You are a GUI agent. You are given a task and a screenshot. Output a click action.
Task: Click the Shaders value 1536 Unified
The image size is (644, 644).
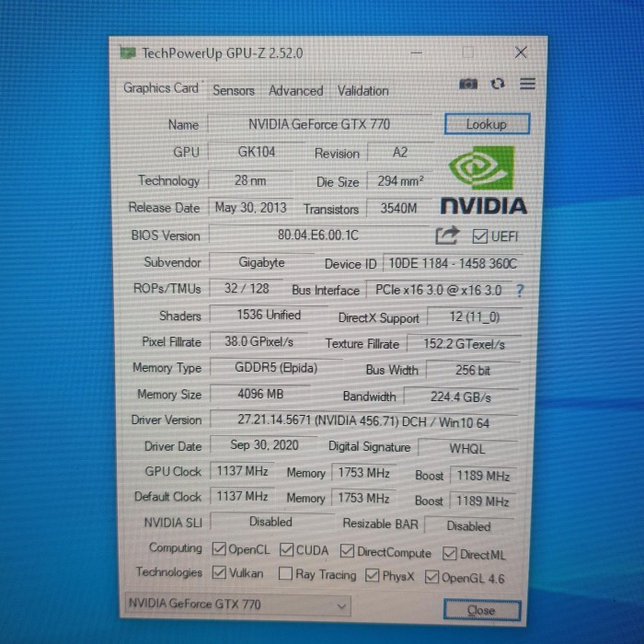click(x=269, y=315)
